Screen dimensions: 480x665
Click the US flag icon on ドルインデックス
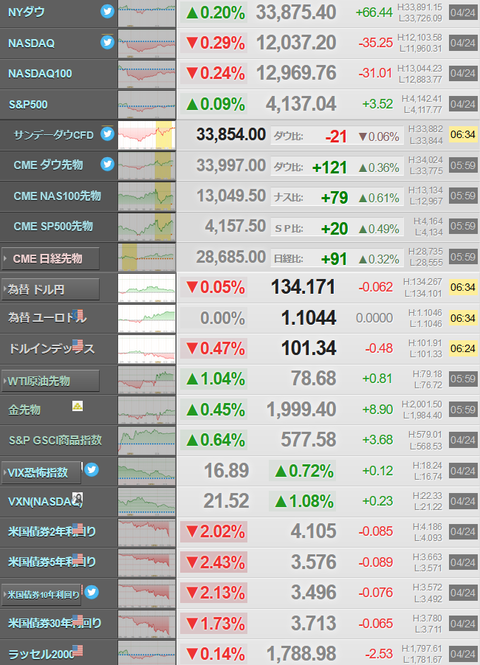point(78,345)
